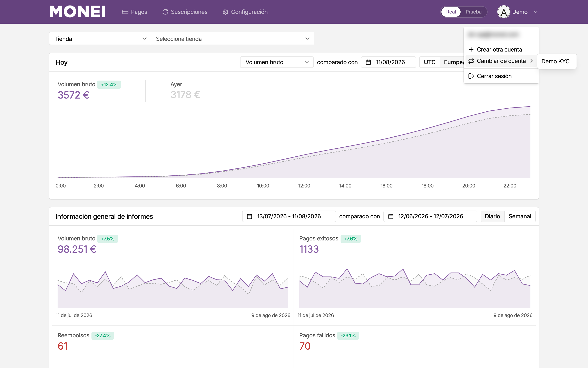Image resolution: width=588 pixels, height=368 pixels.
Task: Switch to the Demo KYC account
Action: point(557,61)
